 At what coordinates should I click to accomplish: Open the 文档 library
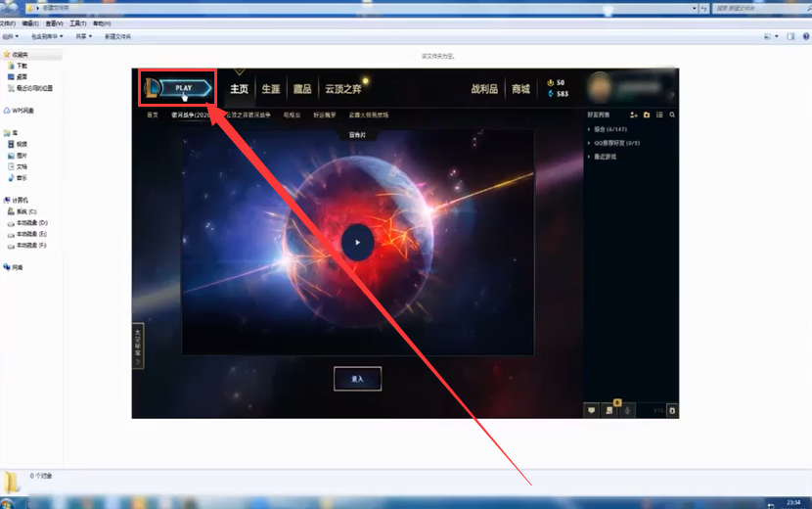point(22,167)
